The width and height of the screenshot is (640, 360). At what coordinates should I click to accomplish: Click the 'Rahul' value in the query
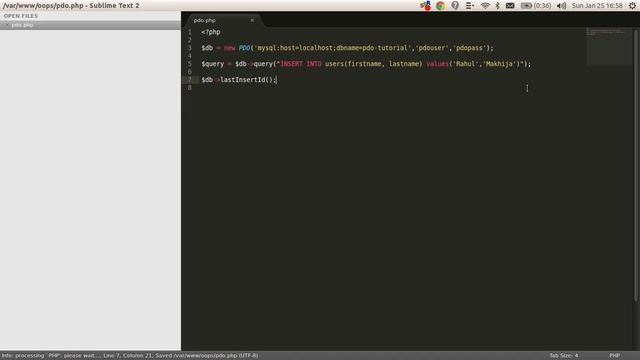pyautogui.click(x=465, y=64)
